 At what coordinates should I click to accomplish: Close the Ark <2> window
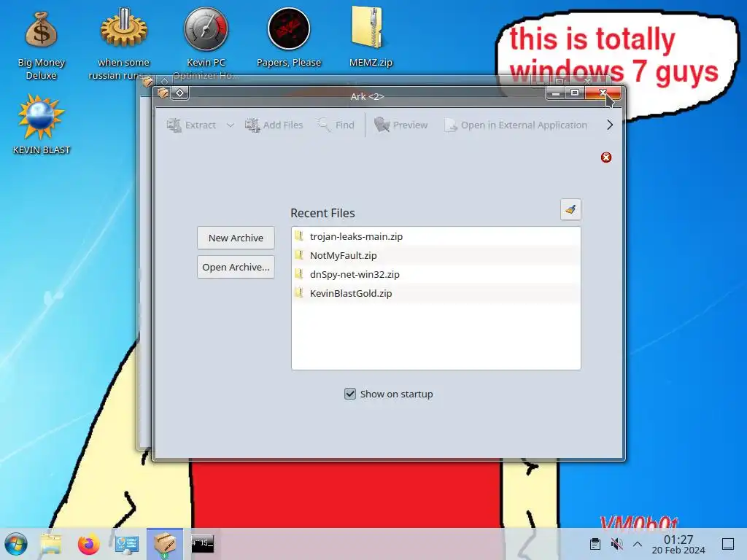point(603,93)
